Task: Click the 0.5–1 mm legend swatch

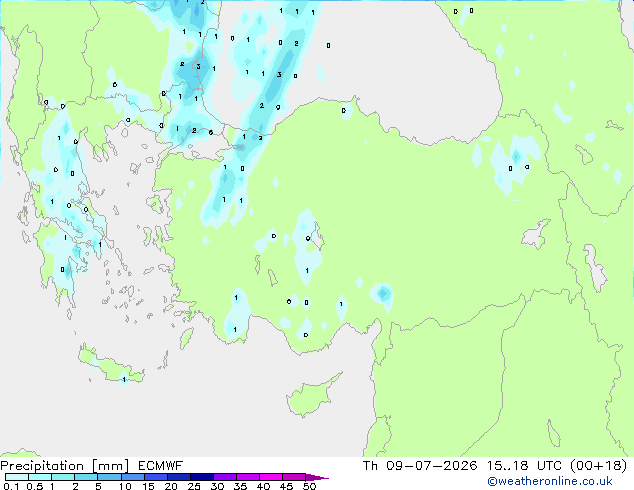Action: point(40,477)
